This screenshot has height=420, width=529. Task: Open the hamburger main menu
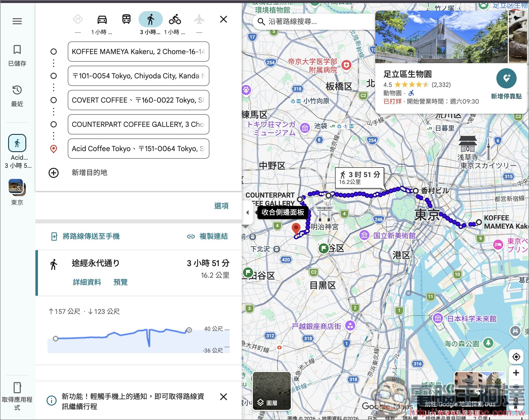tap(17, 21)
